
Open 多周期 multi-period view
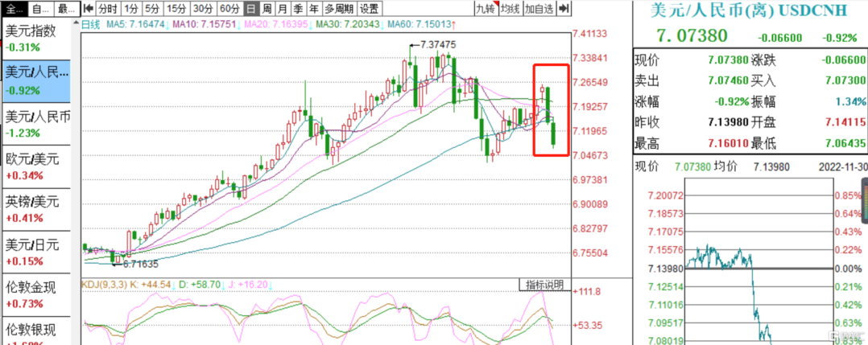(339, 8)
